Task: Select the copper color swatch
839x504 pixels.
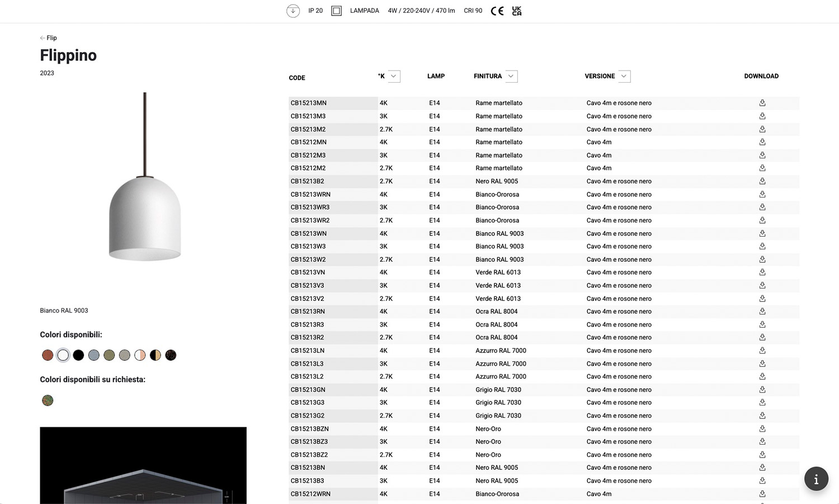Action: point(48,355)
